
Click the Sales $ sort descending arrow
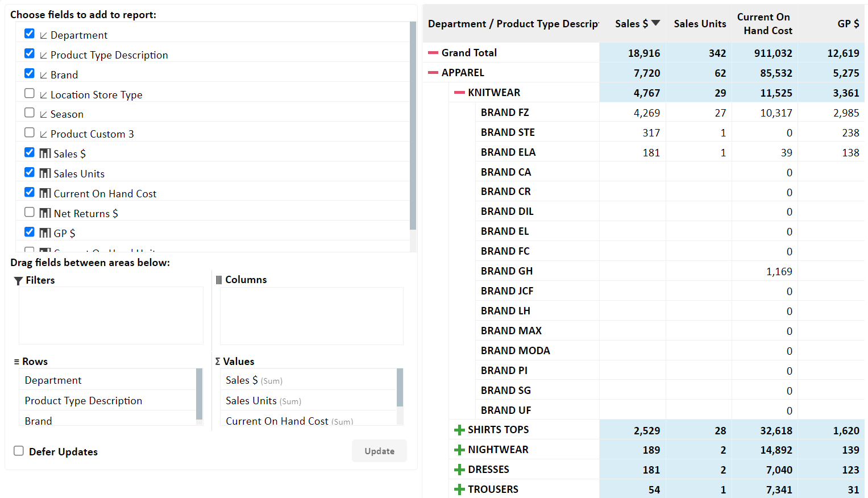[655, 23]
